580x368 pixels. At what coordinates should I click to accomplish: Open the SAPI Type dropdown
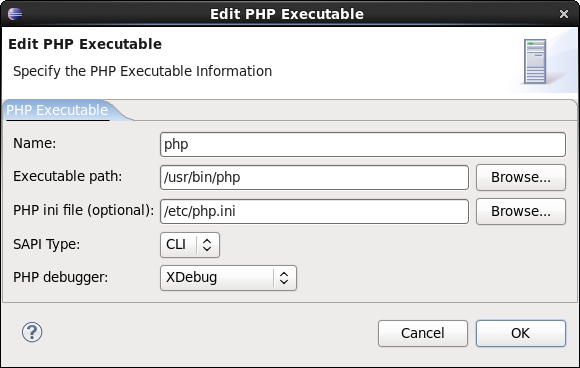[x=190, y=245]
